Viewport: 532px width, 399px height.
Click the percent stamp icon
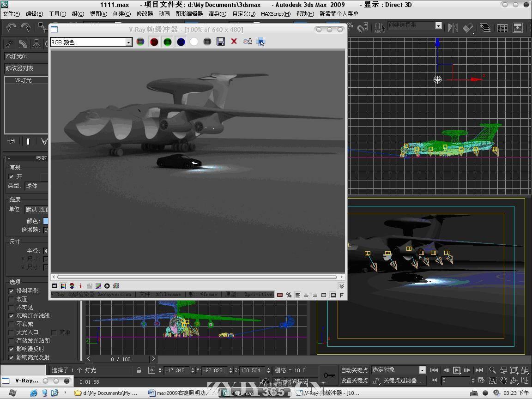click(x=289, y=295)
